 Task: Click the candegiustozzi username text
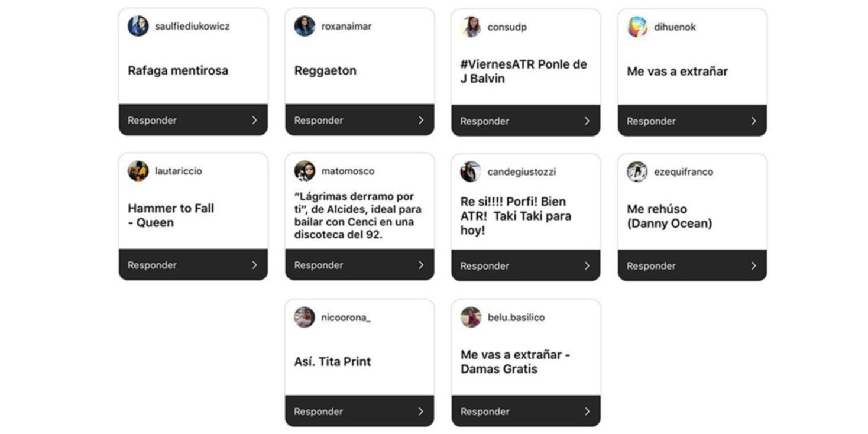tap(522, 171)
